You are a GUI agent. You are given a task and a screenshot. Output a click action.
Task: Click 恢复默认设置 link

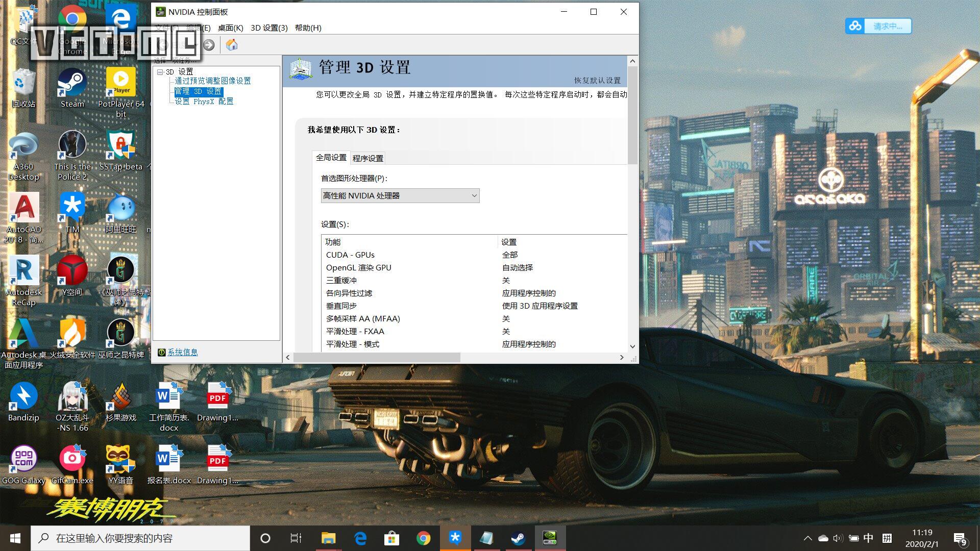click(597, 80)
